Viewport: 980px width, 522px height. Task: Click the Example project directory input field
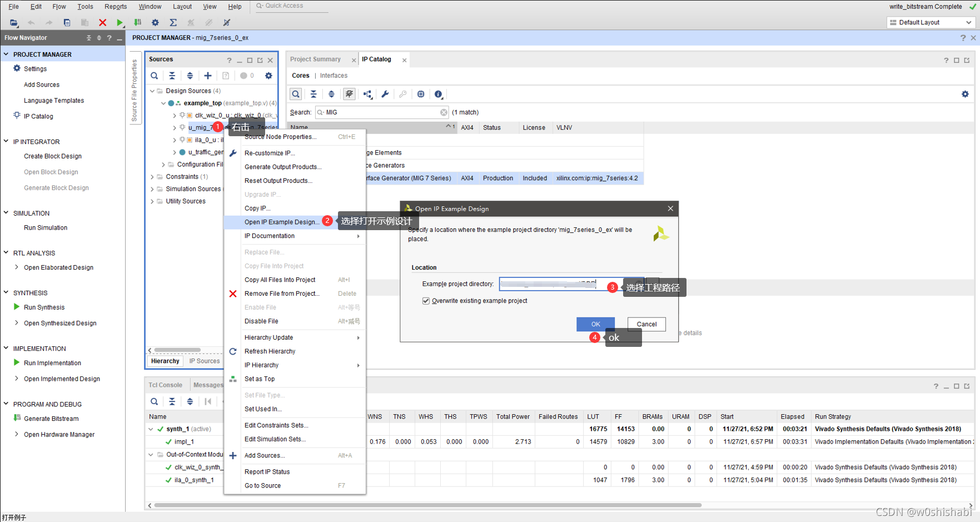click(571, 284)
